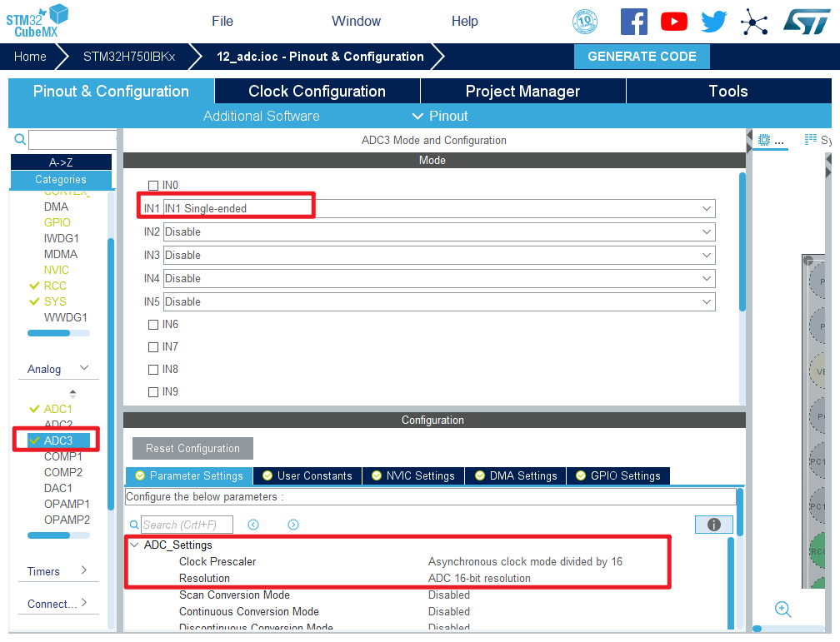Go to the next search result arrow

tap(293, 525)
